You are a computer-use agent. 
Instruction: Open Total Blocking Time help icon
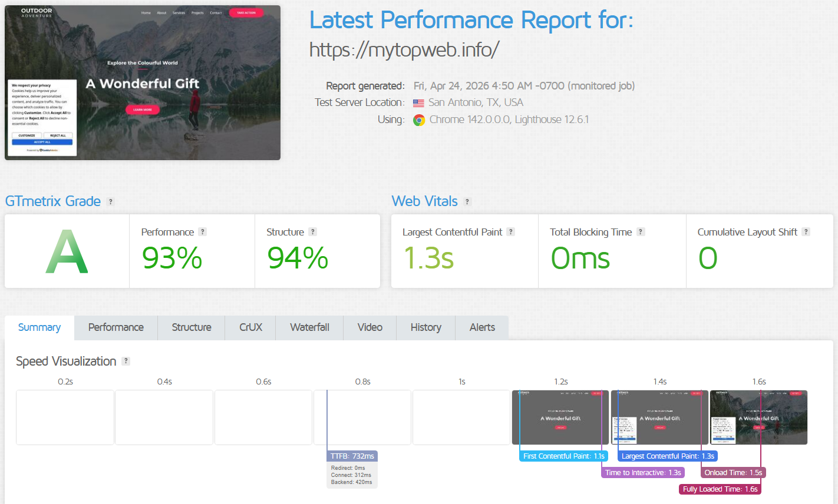click(x=641, y=232)
